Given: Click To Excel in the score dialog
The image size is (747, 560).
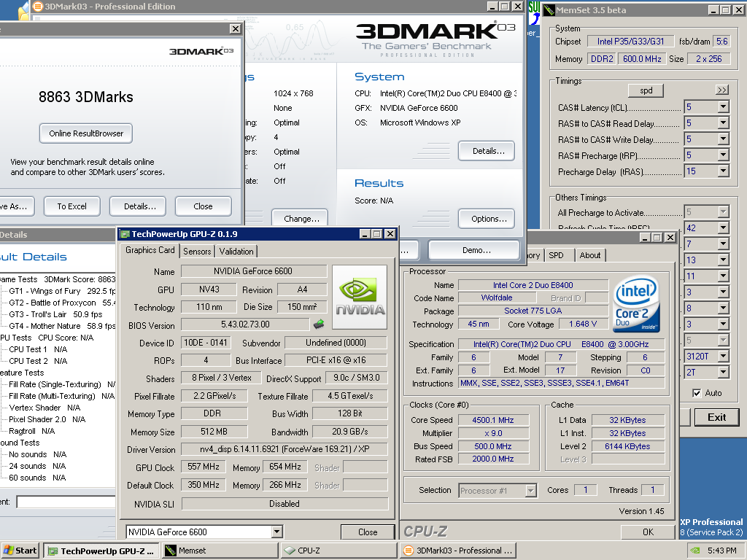Looking at the screenshot, I should point(72,206).
